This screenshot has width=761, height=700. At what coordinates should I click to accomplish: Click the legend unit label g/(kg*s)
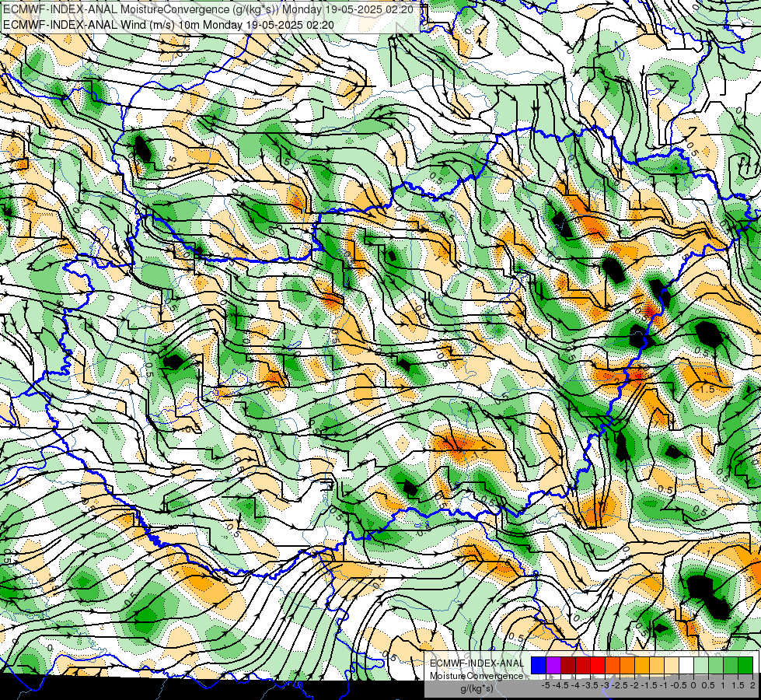click(476, 688)
